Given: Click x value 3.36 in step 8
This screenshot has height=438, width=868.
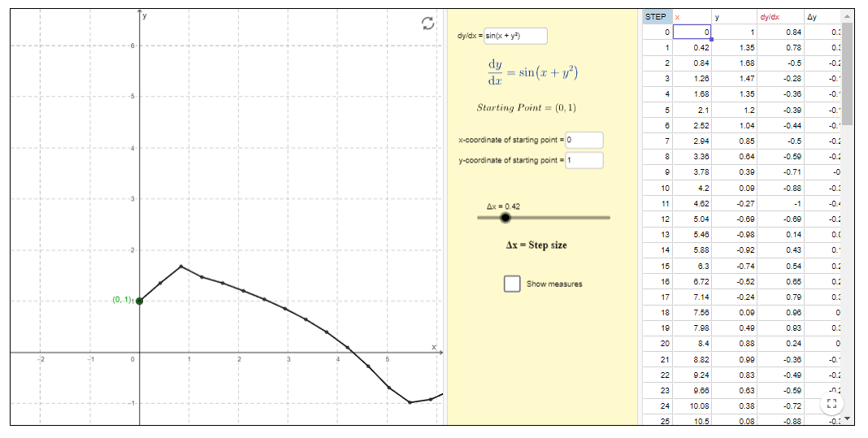Looking at the screenshot, I should 692,157.
